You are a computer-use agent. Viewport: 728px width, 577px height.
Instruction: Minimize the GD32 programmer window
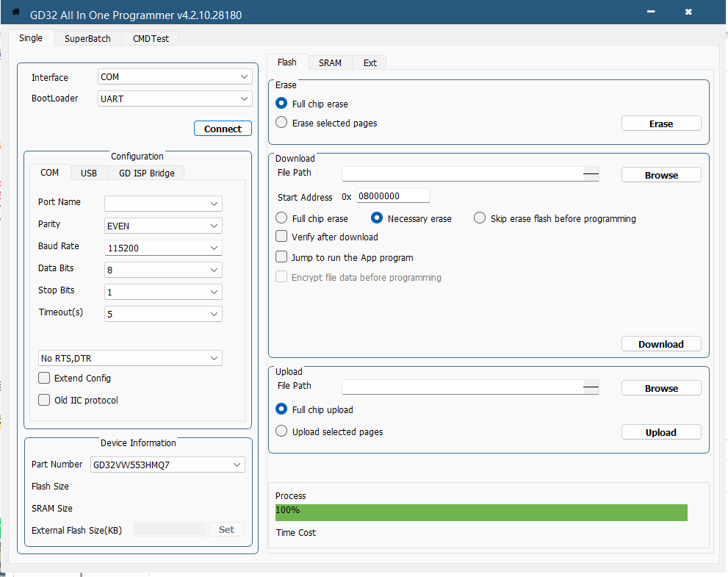click(651, 12)
